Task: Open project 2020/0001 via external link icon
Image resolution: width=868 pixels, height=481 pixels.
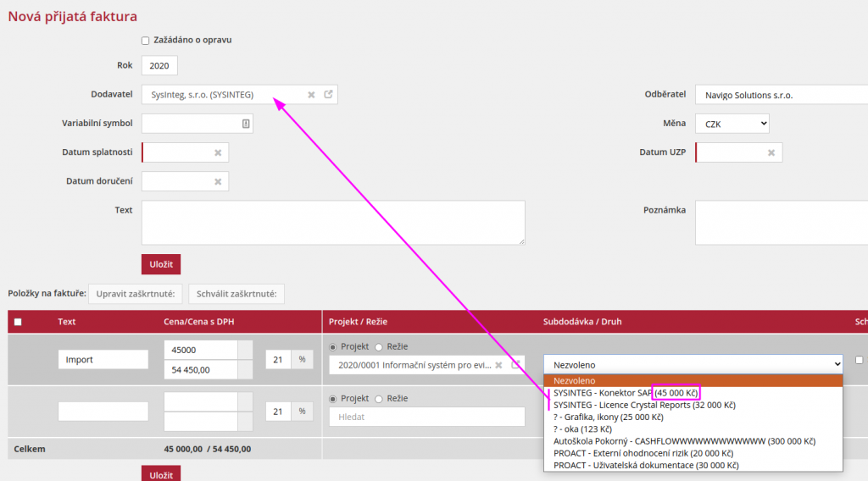Action: [515, 365]
